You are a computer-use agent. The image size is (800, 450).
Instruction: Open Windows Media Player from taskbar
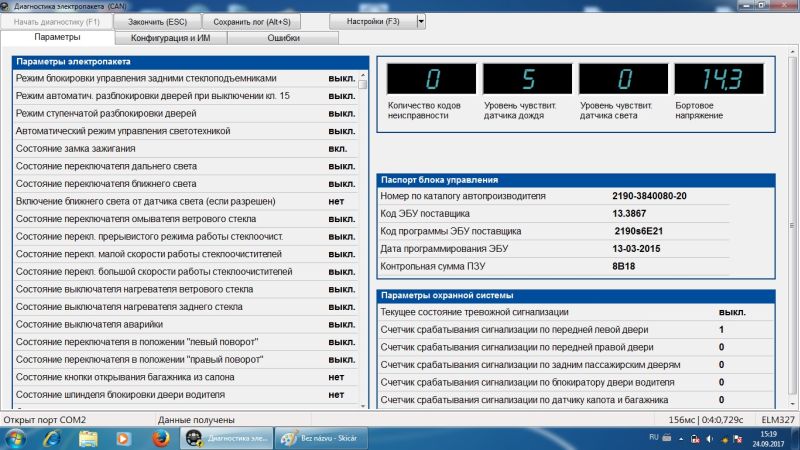coord(123,438)
